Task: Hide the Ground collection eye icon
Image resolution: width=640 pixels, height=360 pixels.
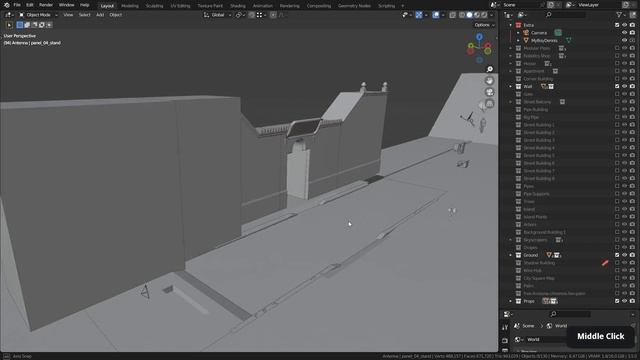Action: 624,256
